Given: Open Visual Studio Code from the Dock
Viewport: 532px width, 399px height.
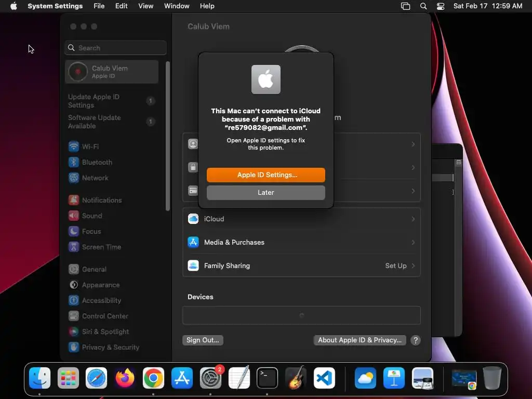Looking at the screenshot, I should click(x=324, y=378).
